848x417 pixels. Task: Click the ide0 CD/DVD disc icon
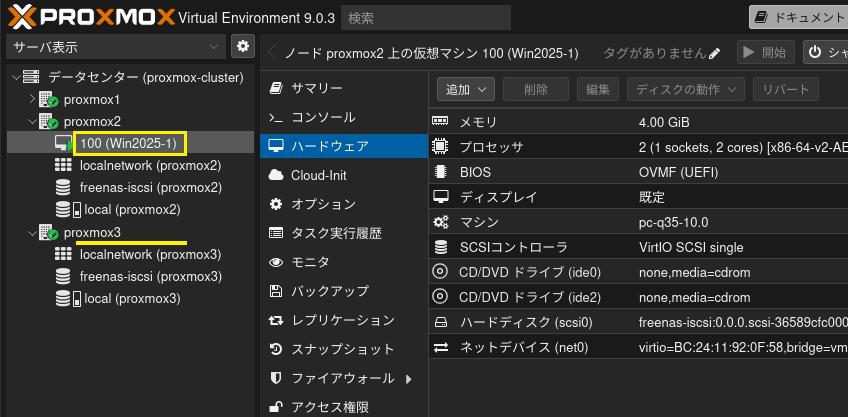pyautogui.click(x=441, y=272)
